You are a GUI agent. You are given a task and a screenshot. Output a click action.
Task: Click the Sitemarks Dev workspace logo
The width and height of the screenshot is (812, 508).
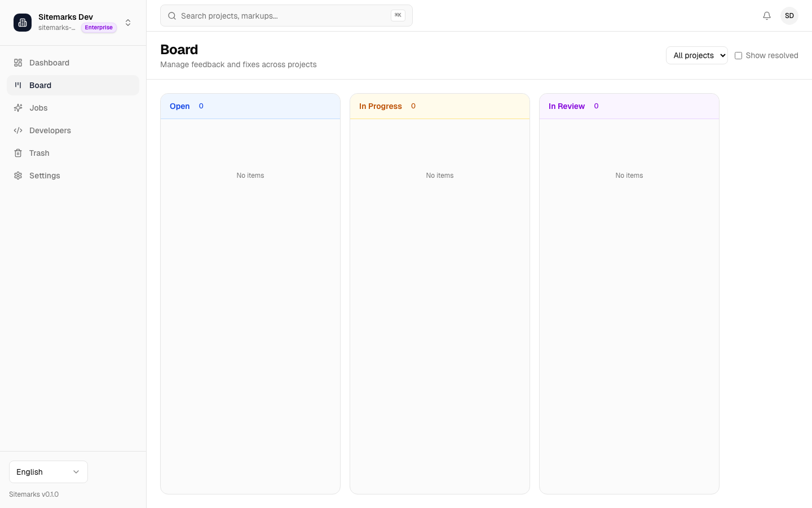coord(23,23)
